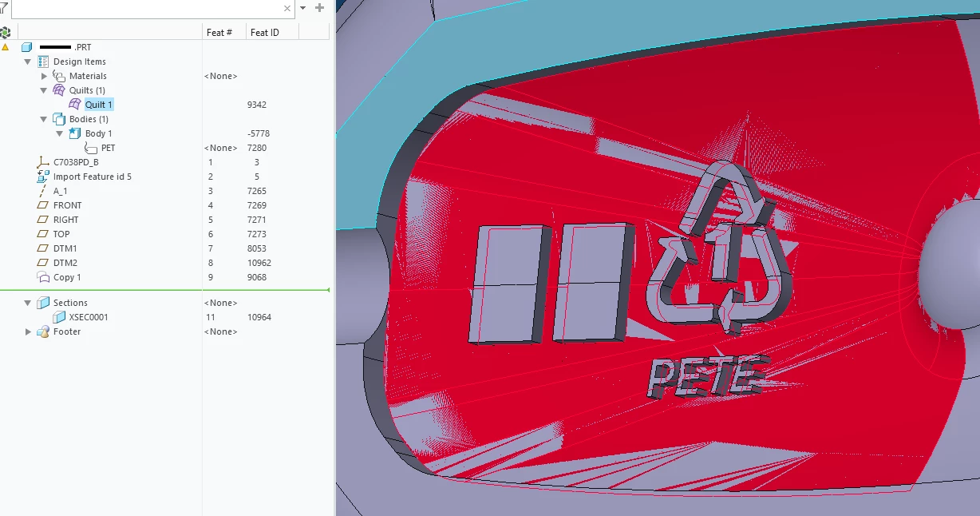The width and height of the screenshot is (980, 516).
Task: Click the RIGHT datum plane icon
Action: pyautogui.click(x=43, y=220)
